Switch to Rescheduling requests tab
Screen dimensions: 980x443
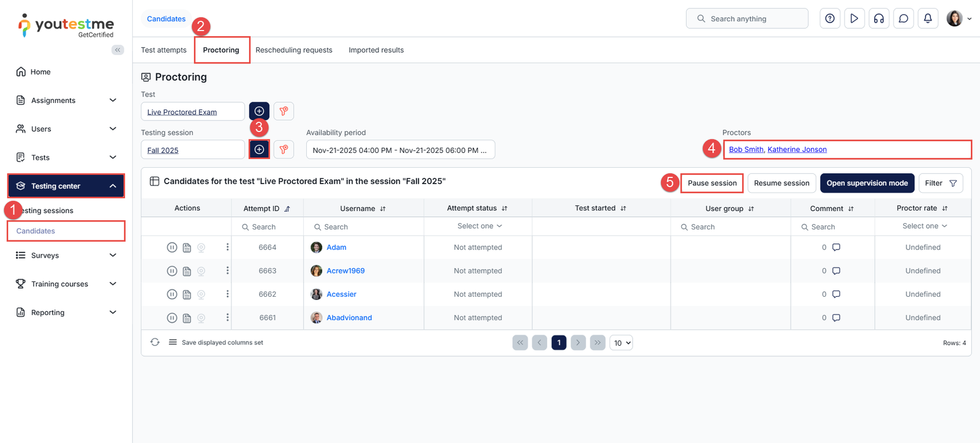[293, 50]
